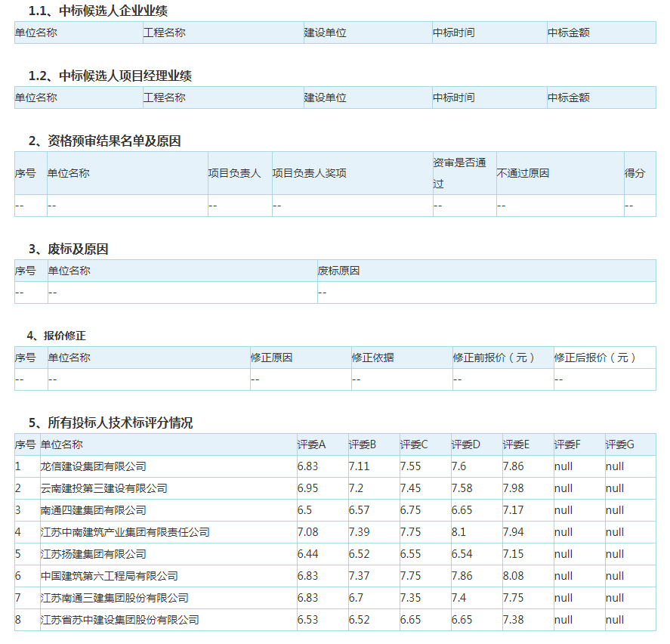Click heading 1.2、中标候选人项目经理业绩
Viewport: 670px width, 644px height.
[110, 76]
